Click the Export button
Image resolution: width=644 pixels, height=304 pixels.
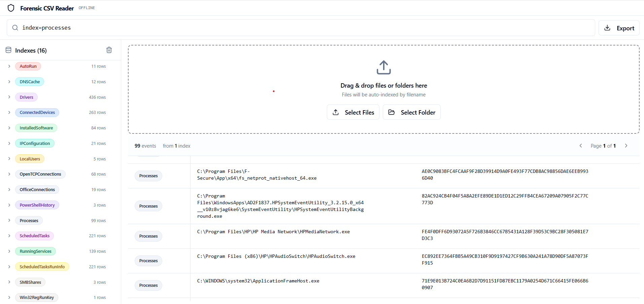(x=619, y=28)
